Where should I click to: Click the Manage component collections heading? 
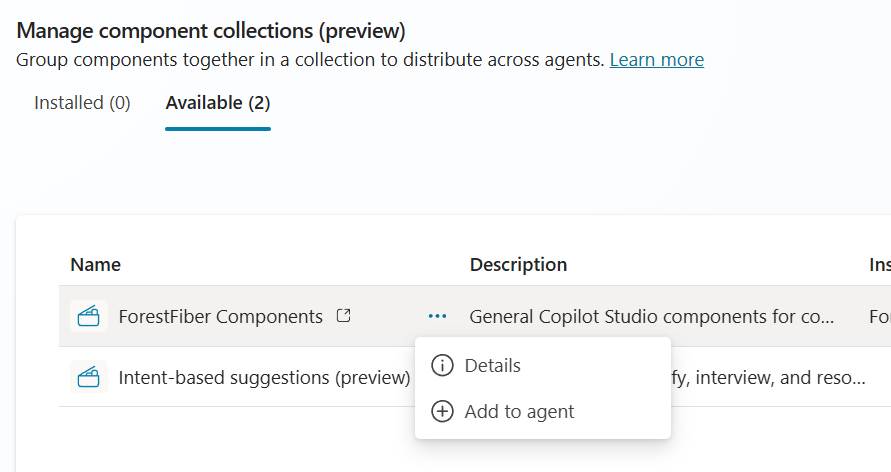(x=211, y=31)
